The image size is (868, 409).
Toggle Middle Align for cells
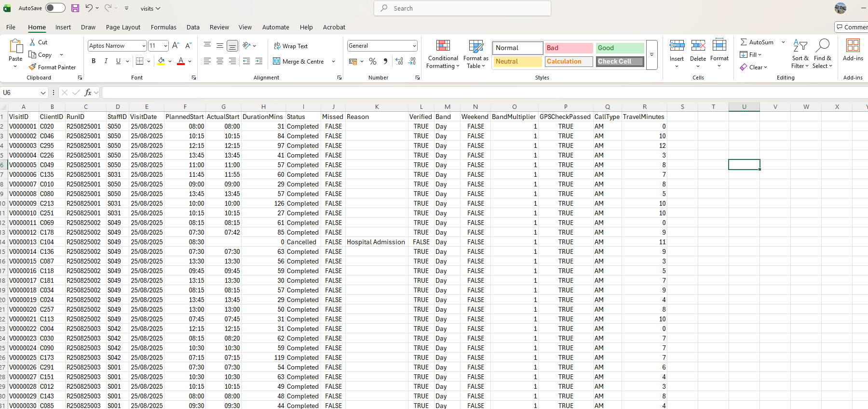[220, 45]
